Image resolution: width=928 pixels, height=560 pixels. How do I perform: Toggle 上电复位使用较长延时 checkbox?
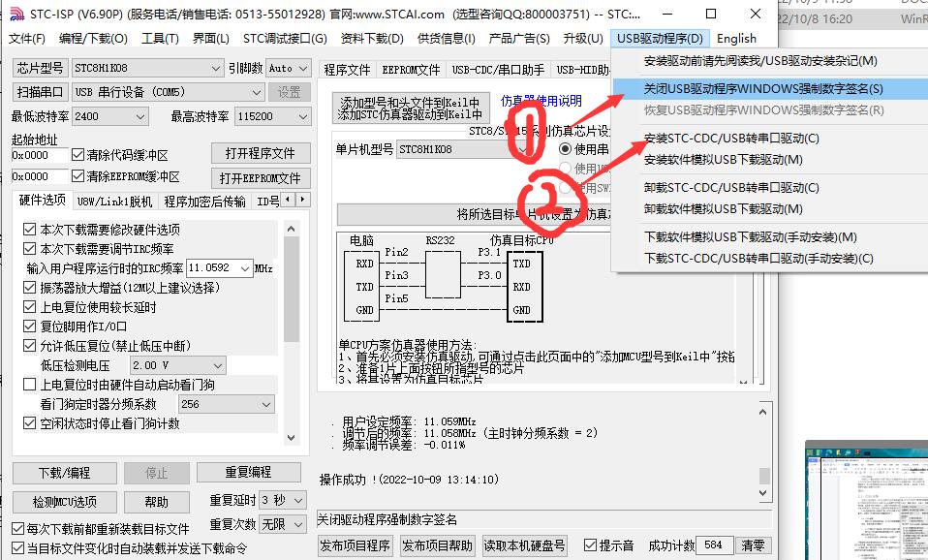(x=29, y=307)
